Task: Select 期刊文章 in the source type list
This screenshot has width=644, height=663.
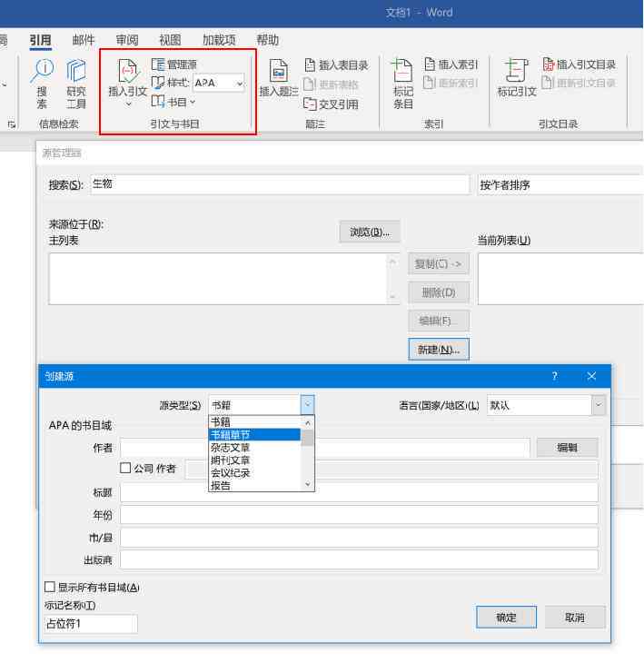Action: pos(254,460)
